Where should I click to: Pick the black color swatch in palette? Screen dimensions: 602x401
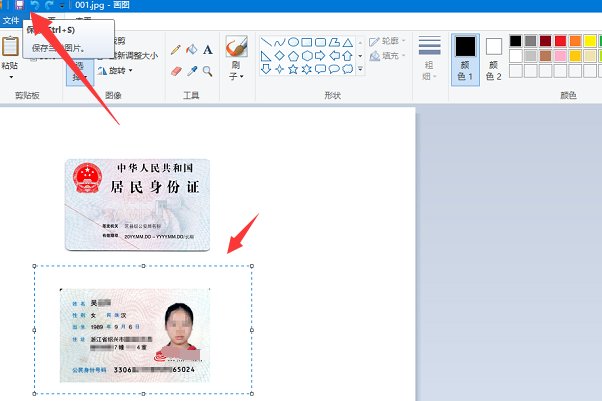(x=516, y=41)
